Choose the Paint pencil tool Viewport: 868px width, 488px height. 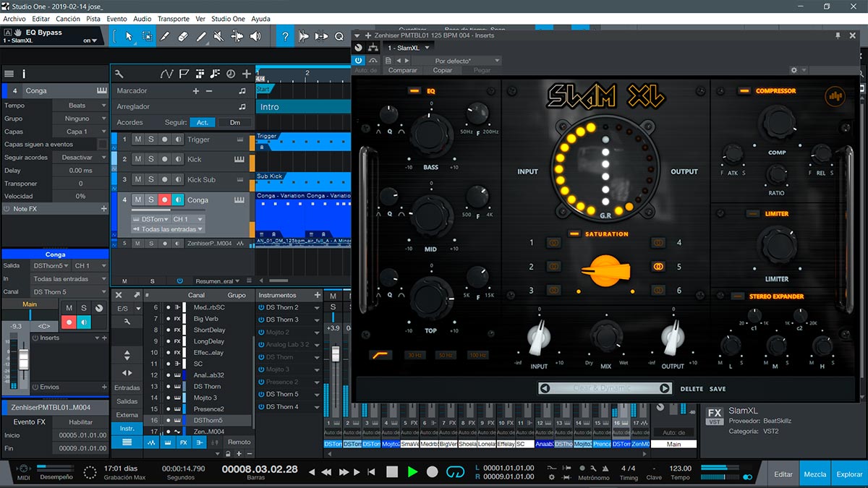tap(201, 36)
